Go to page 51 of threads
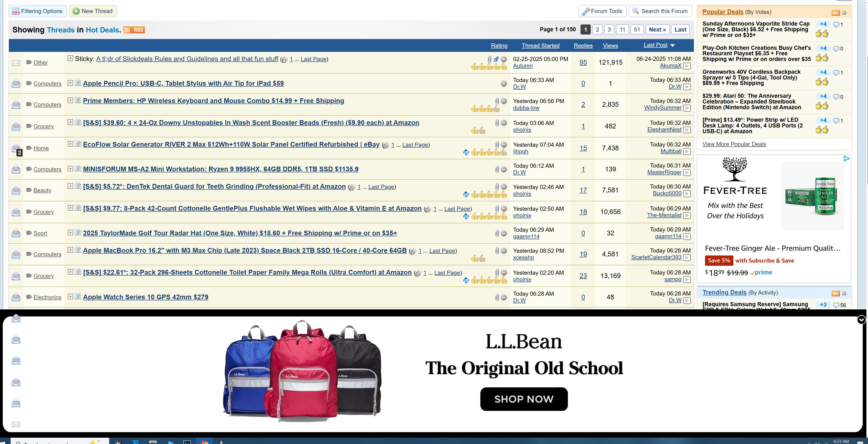The height and width of the screenshot is (444, 868). click(x=636, y=30)
